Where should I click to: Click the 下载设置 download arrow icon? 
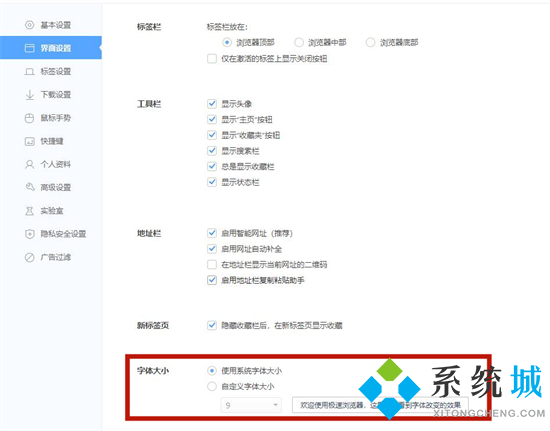point(30,95)
